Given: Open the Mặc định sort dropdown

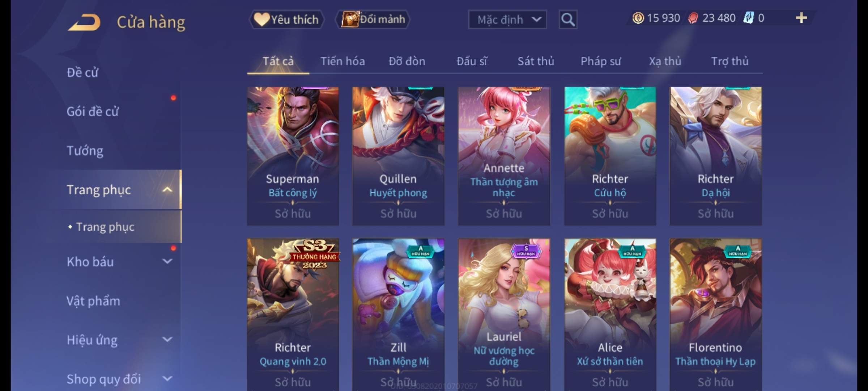Looking at the screenshot, I should (507, 20).
